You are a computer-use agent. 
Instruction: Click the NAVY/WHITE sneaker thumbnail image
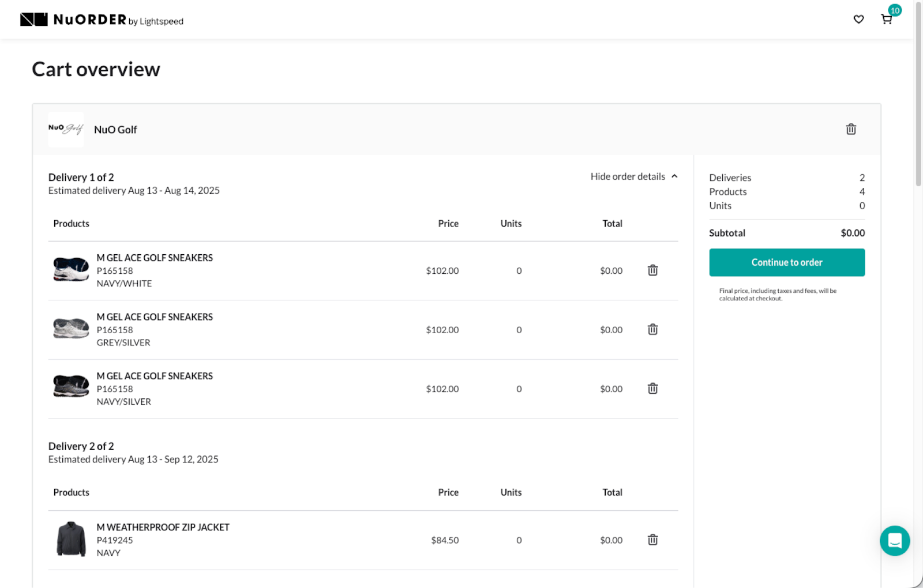click(70, 270)
